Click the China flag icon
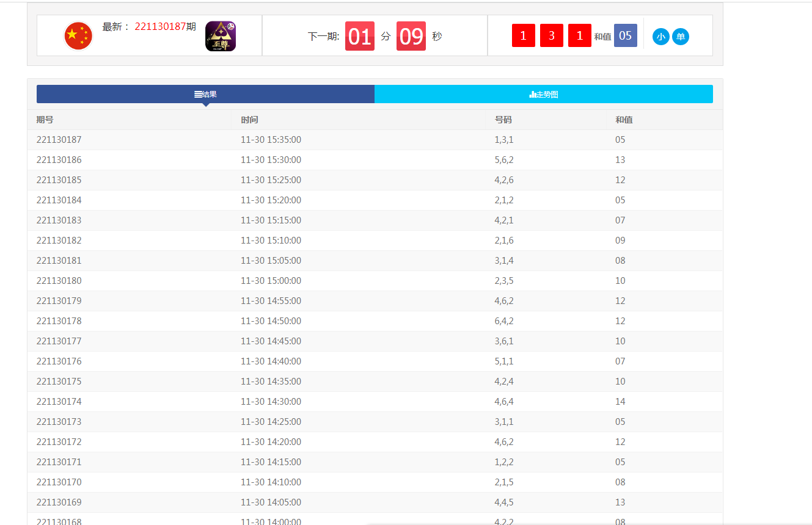Screen dimensions: 812x525 78,36
